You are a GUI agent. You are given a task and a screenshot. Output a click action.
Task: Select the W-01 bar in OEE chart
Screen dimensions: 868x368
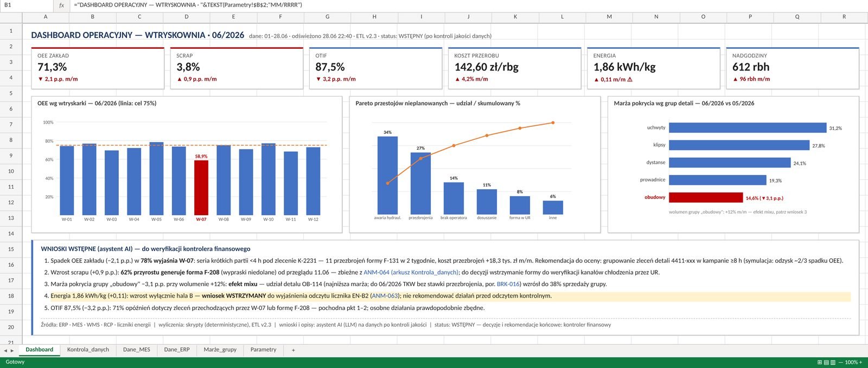67,180
